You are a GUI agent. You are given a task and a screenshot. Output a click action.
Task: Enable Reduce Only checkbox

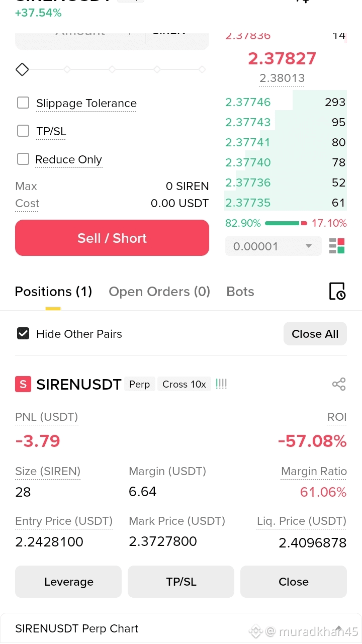23,159
